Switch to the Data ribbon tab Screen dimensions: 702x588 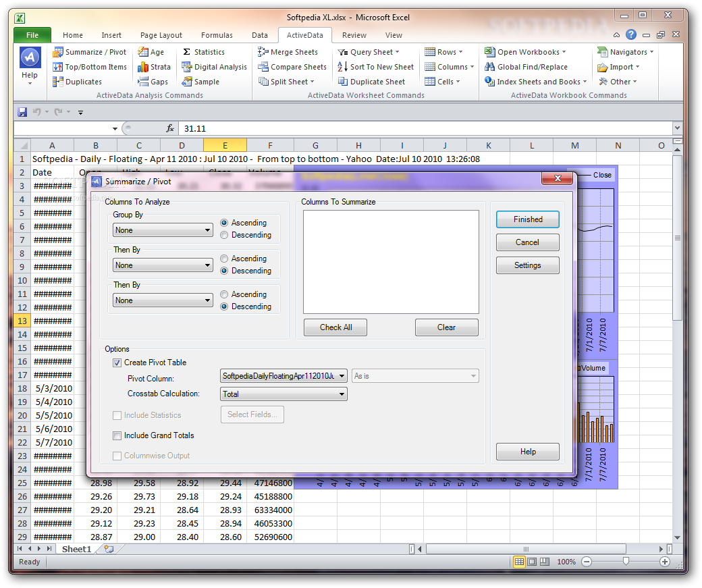260,35
